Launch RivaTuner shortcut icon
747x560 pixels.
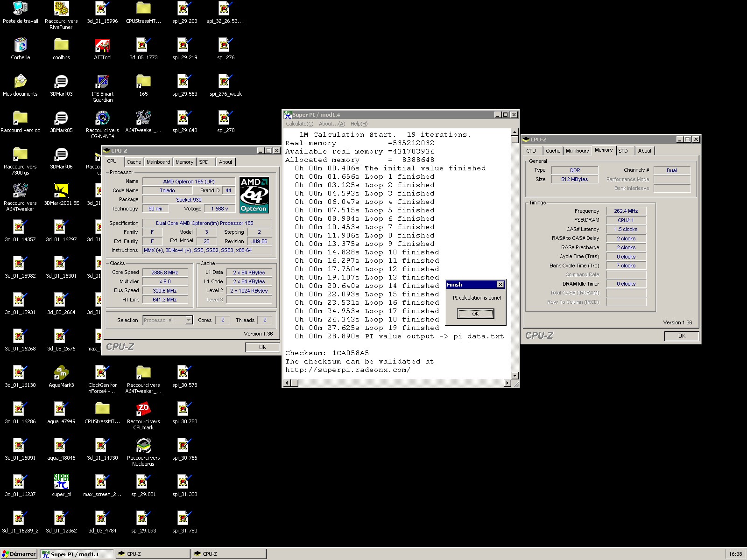61,15
